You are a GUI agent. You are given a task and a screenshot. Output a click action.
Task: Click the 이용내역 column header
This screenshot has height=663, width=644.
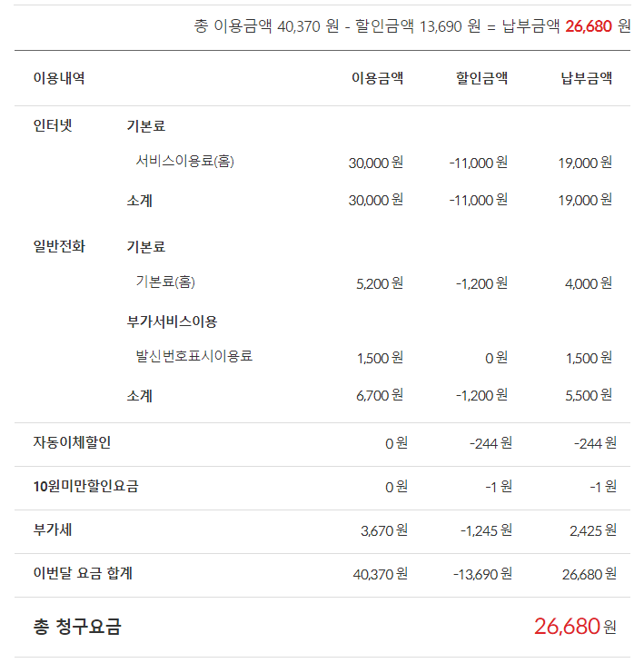(59, 78)
